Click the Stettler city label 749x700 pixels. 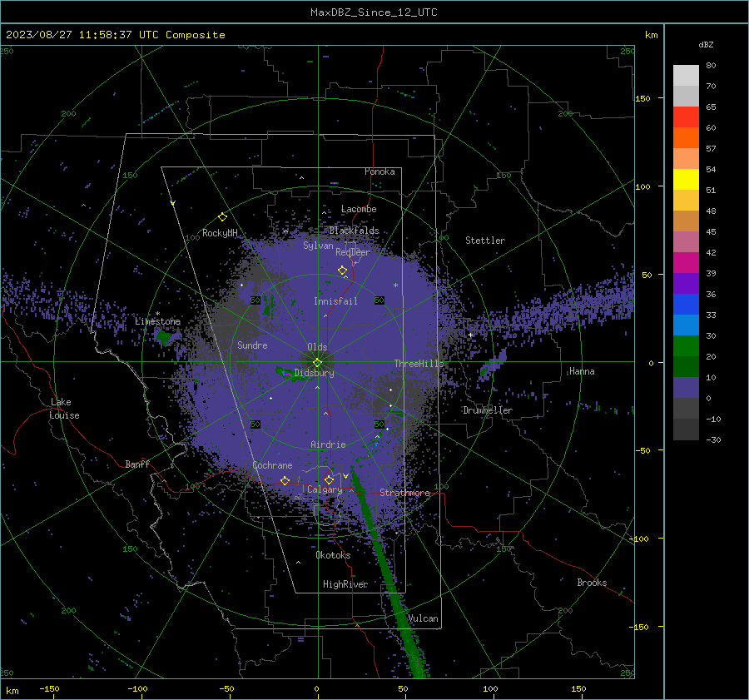tap(485, 241)
